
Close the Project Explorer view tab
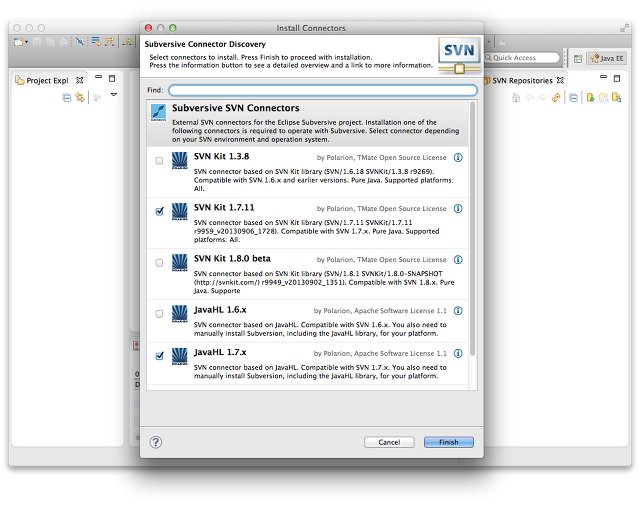[80, 80]
